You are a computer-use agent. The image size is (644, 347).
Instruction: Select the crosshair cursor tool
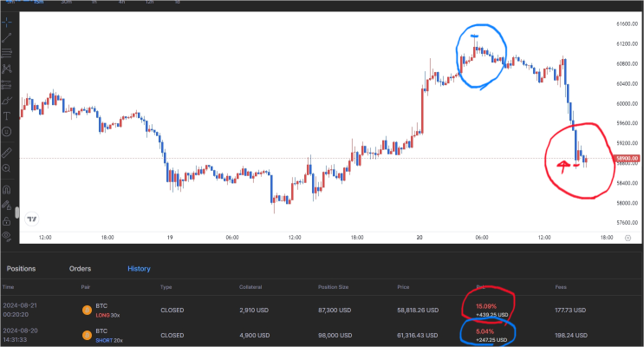(x=7, y=22)
